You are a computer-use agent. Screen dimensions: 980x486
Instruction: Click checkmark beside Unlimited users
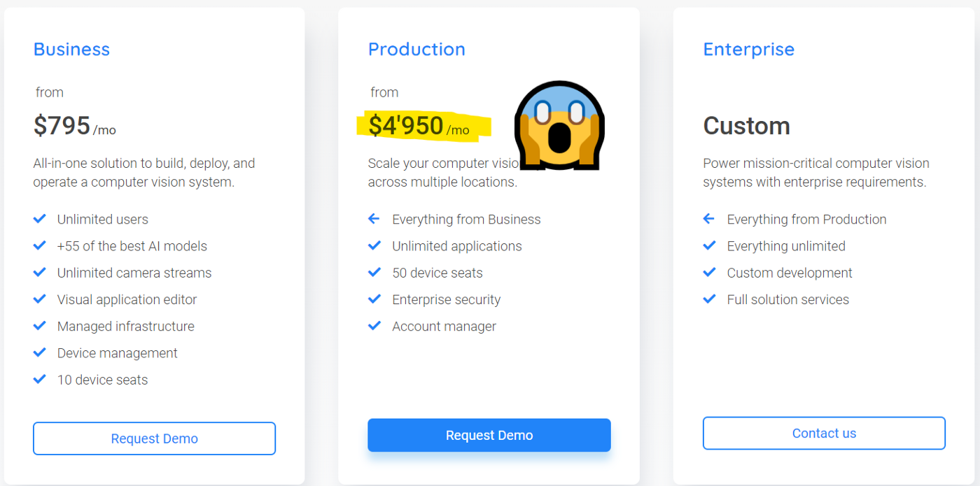40,219
